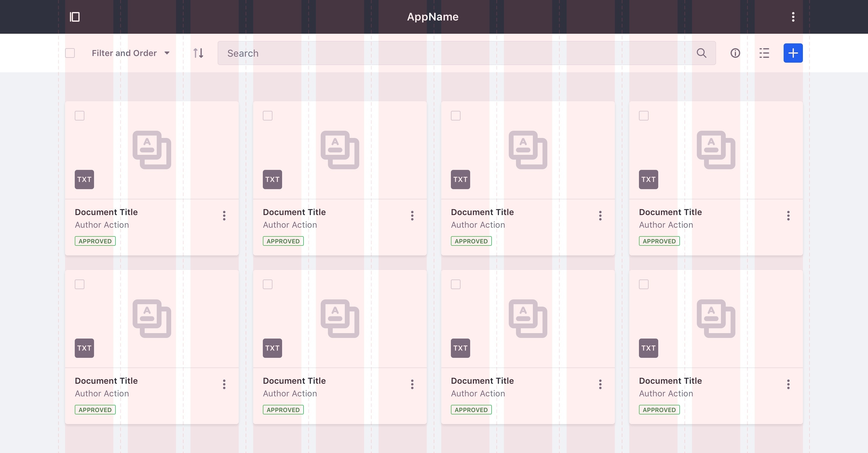Open the info panel icon

coord(735,53)
